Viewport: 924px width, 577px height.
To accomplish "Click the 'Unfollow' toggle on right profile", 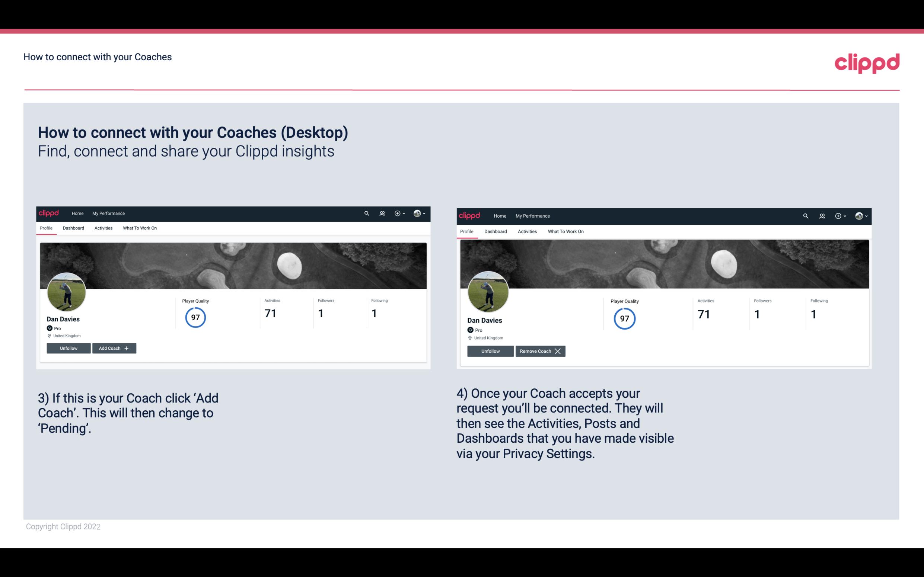I will coord(490,351).
